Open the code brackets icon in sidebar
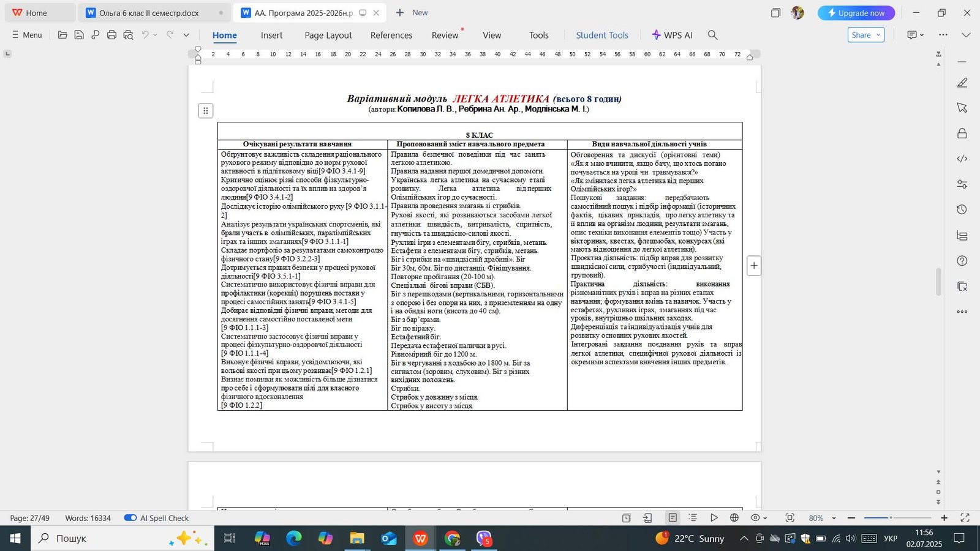Viewport: 980px width, 551px height. (962, 159)
